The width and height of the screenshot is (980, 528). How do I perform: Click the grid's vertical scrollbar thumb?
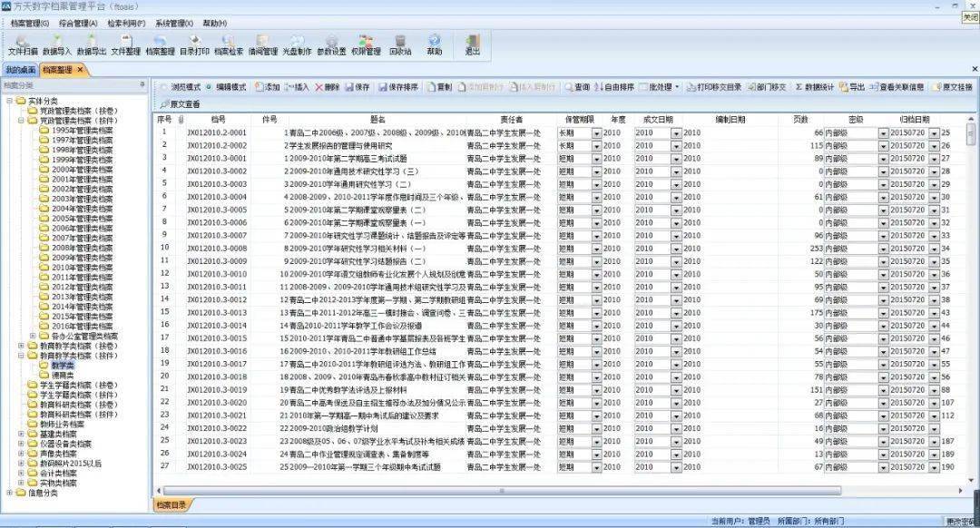click(971, 134)
